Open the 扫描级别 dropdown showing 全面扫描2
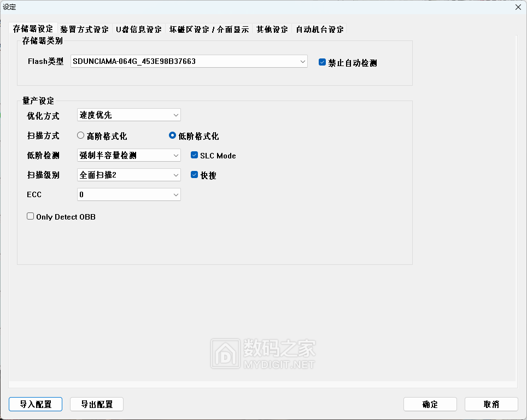Image resolution: width=527 pixels, height=420 pixels. click(128, 175)
